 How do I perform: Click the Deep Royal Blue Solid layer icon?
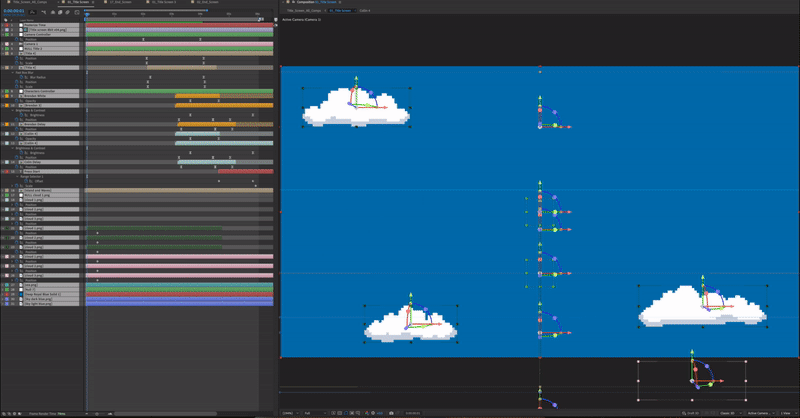(x=21, y=294)
